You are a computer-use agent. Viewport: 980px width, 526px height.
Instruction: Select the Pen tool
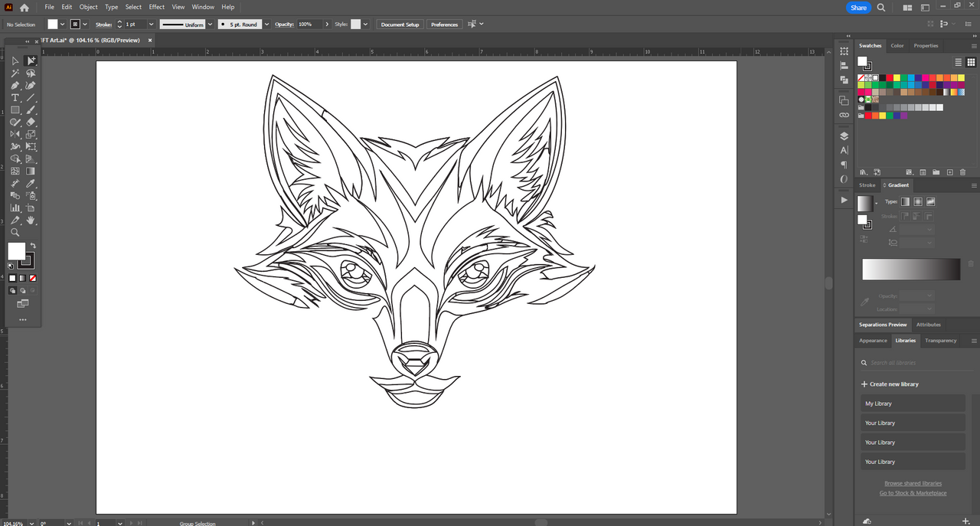coord(15,86)
